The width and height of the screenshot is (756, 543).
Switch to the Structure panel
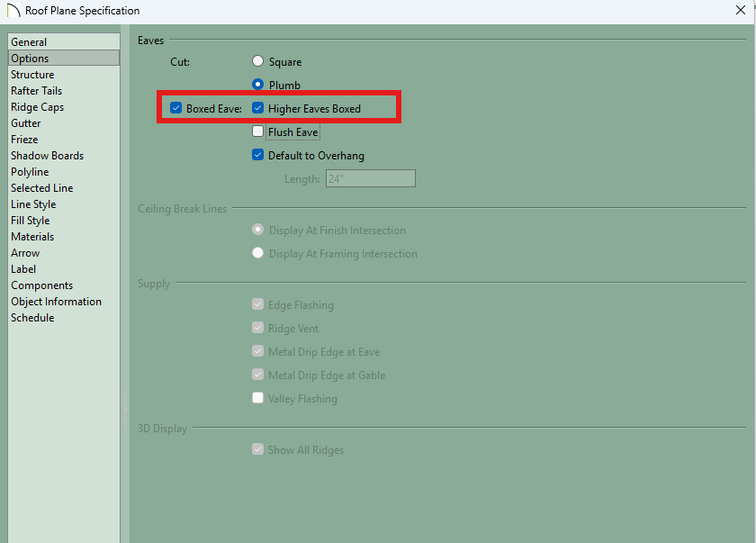click(x=32, y=75)
